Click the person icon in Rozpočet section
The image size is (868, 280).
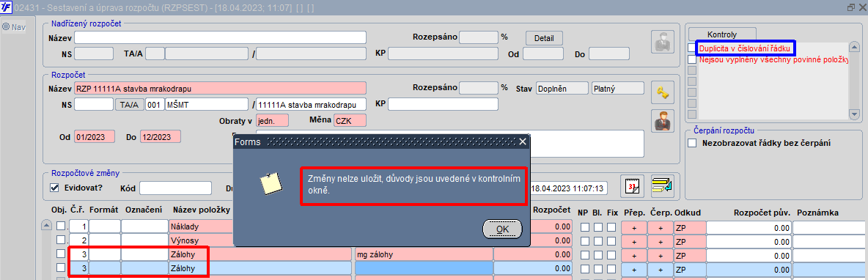click(663, 121)
